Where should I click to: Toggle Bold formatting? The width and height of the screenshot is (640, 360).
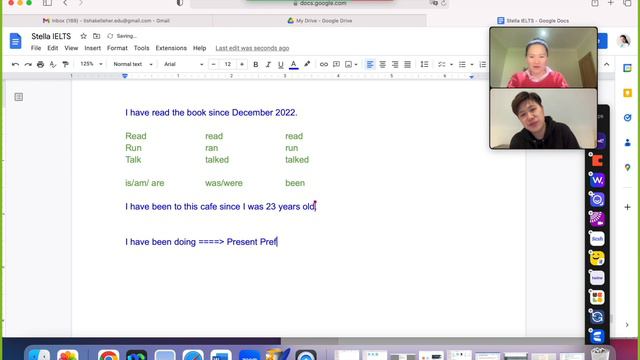tap(256, 64)
